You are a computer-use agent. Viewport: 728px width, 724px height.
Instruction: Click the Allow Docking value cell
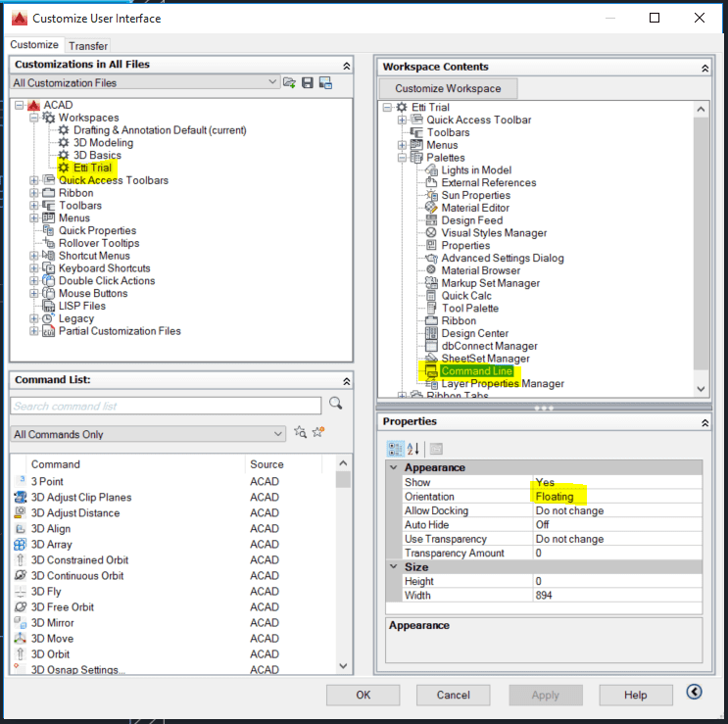[617, 510]
